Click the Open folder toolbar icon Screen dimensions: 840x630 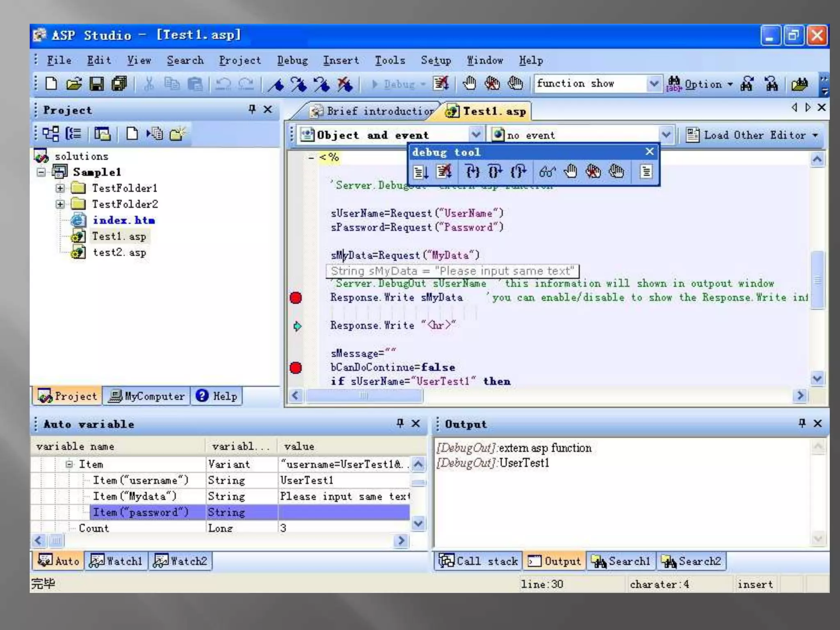pos(74,84)
